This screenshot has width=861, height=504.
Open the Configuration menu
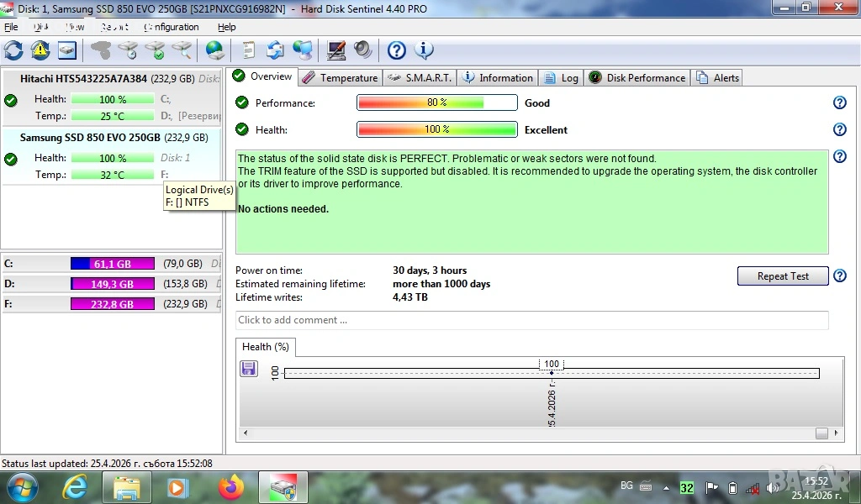coord(172,27)
